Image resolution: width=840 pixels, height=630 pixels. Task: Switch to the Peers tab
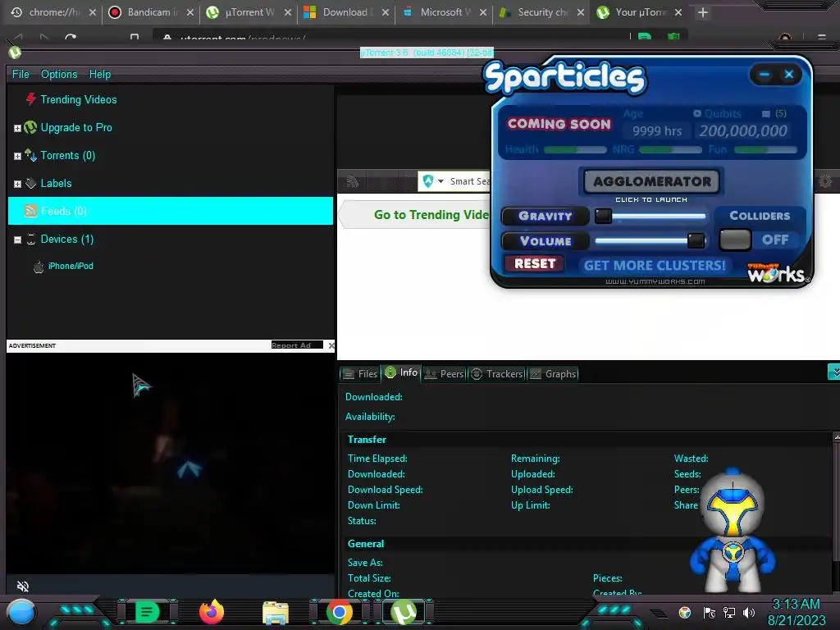click(x=444, y=374)
